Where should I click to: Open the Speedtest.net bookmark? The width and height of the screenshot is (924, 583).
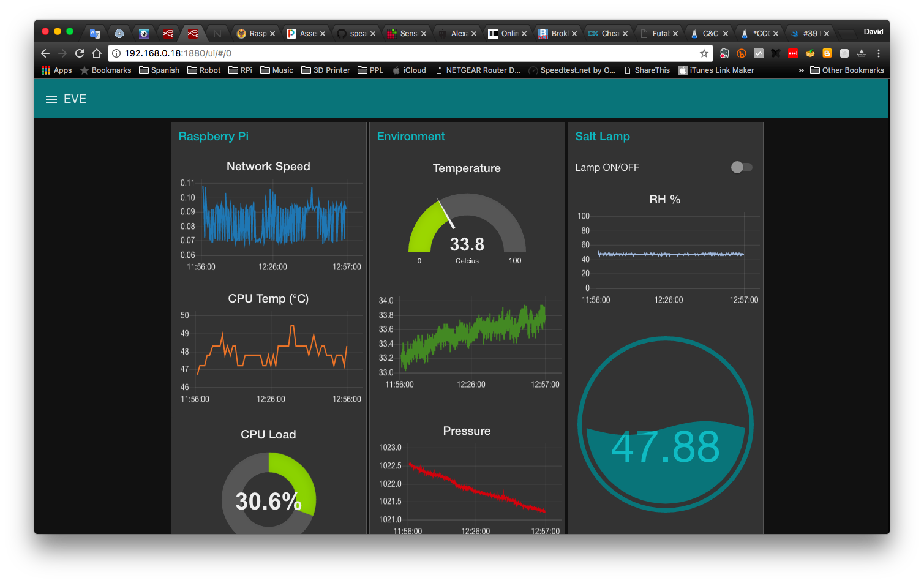[572, 70]
